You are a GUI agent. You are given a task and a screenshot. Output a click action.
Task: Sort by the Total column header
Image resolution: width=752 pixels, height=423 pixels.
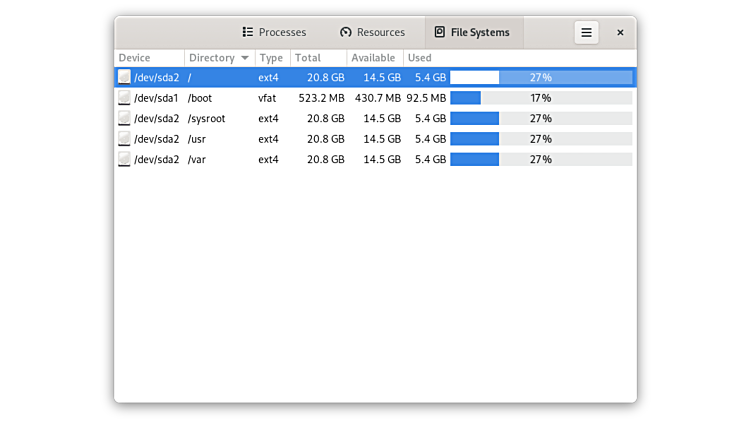(317, 58)
